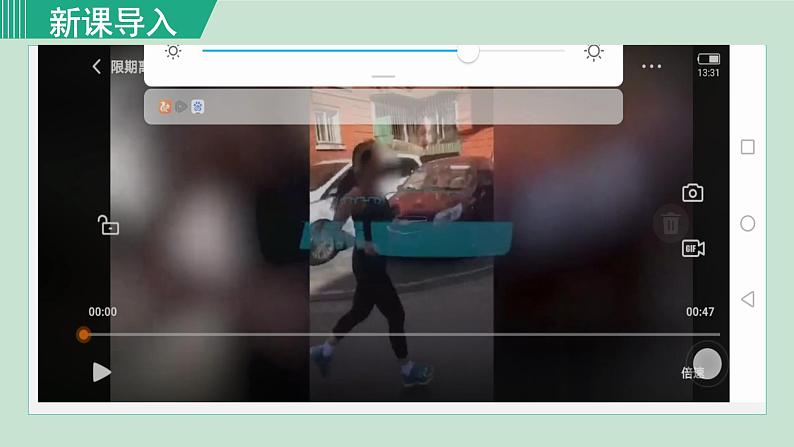The image size is (794, 447).
Task: Click the 00:47 total duration label
Action: [700, 312]
